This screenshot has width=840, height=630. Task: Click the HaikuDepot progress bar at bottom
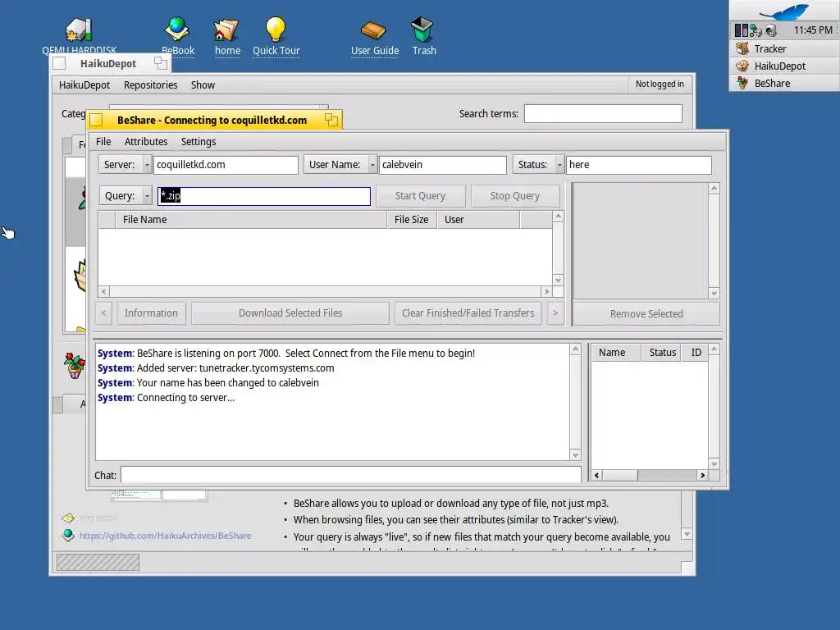(98, 562)
